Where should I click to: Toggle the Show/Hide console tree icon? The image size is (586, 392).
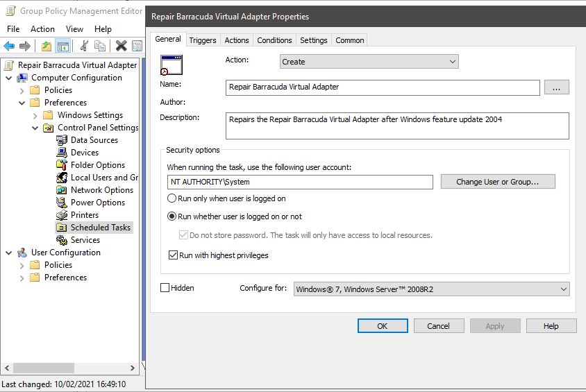click(x=62, y=46)
